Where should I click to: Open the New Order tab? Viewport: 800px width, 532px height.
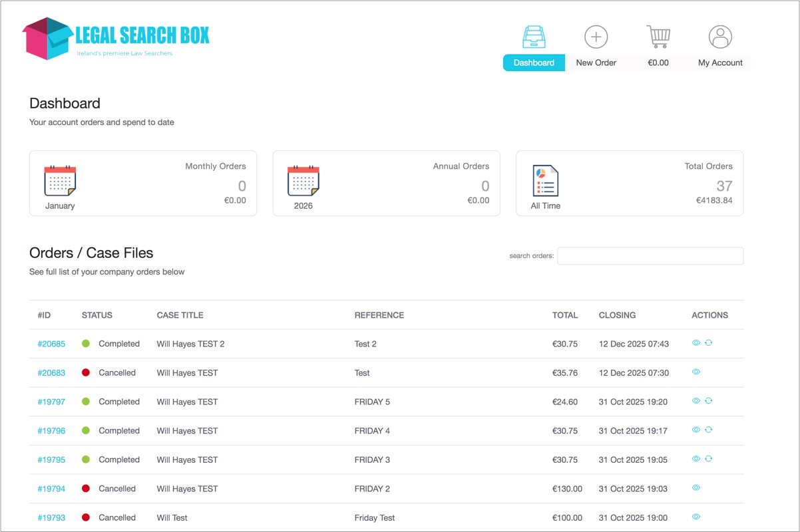[x=596, y=63]
